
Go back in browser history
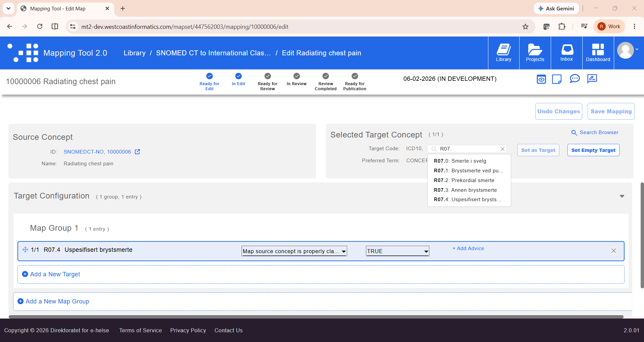[10, 26]
